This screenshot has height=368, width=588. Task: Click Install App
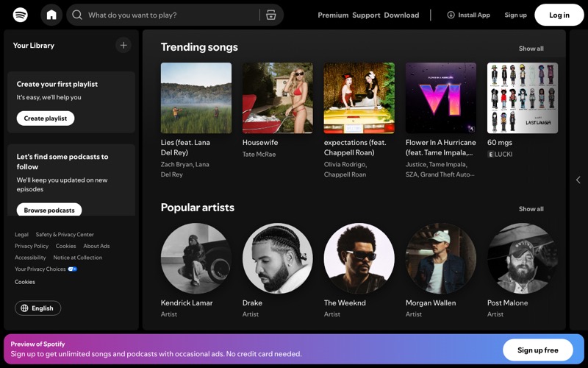pyautogui.click(x=469, y=15)
